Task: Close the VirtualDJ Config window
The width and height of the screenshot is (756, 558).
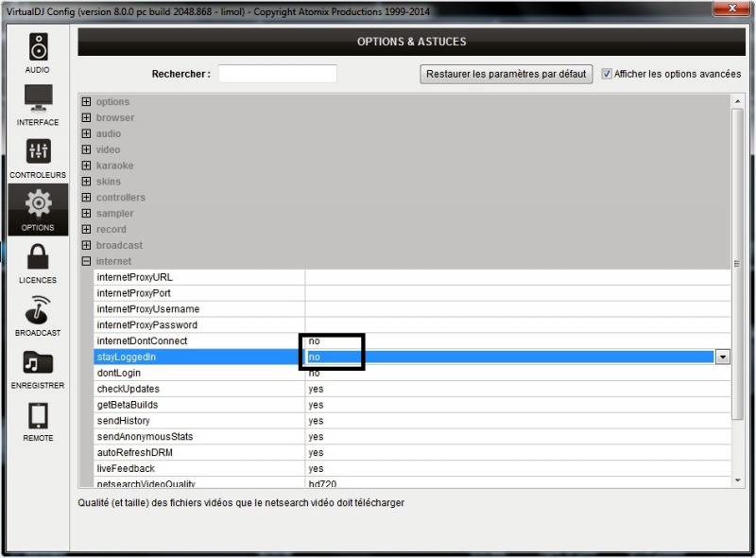Action: pyautogui.click(x=732, y=8)
